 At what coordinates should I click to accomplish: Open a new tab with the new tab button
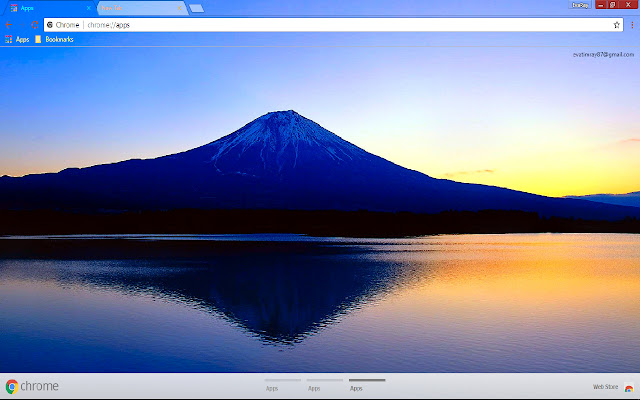pyautogui.click(x=196, y=8)
